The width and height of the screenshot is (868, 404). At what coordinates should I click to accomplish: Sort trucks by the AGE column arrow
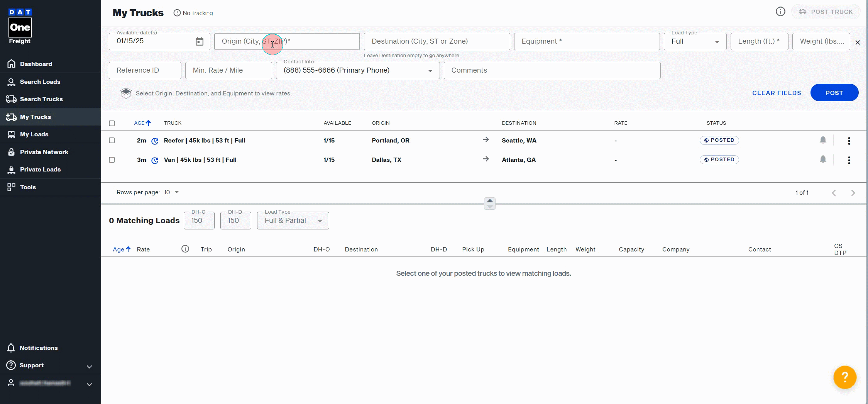[148, 123]
